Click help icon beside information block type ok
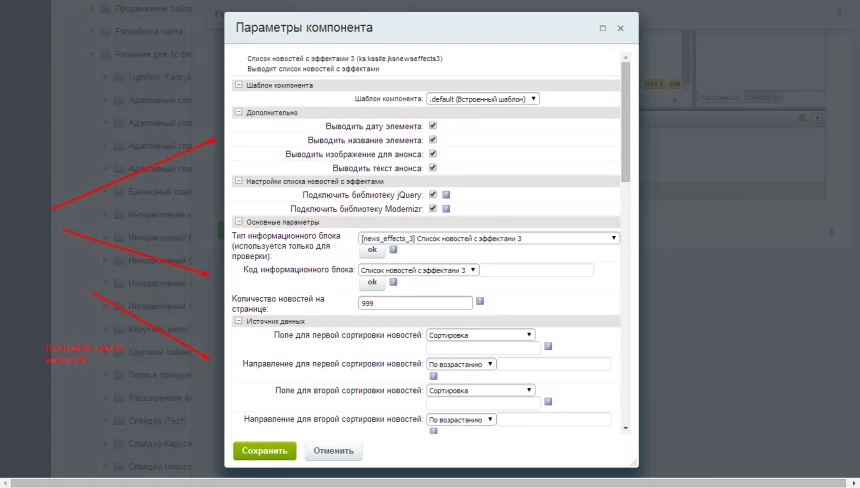This screenshot has width=860, height=488. 393,250
